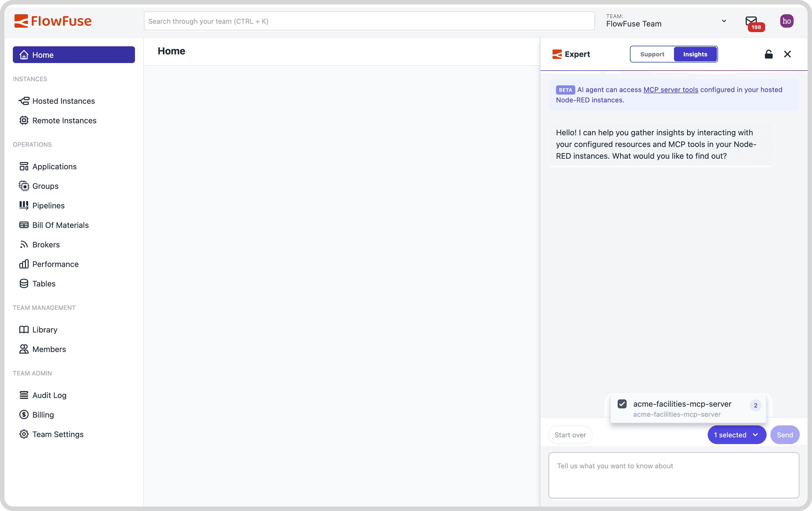The image size is (812, 511).
Task: Toggle the lock in the Expert panel
Action: (769, 54)
